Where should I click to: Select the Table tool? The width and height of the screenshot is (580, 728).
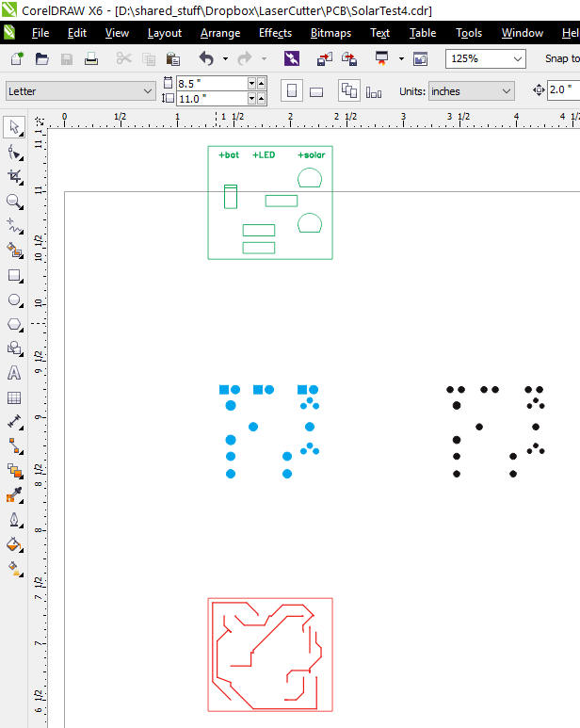[x=14, y=397]
